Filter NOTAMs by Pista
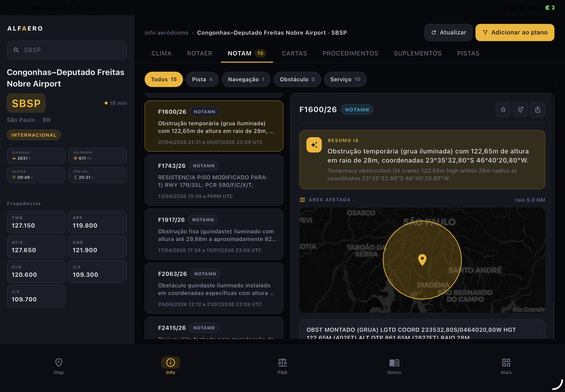 [x=202, y=79]
